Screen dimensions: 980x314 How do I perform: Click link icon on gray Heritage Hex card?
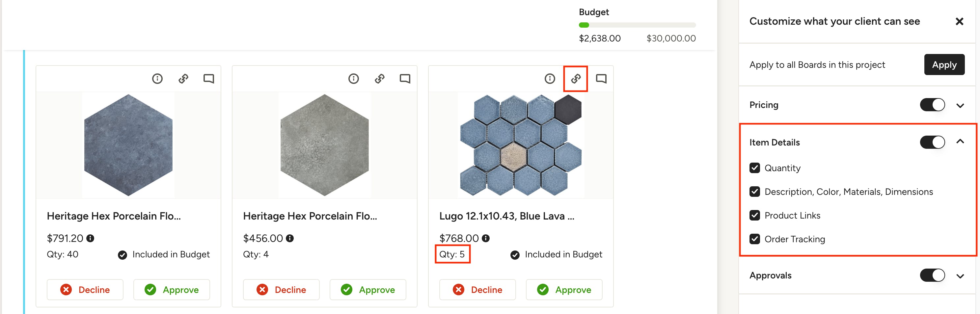379,79
